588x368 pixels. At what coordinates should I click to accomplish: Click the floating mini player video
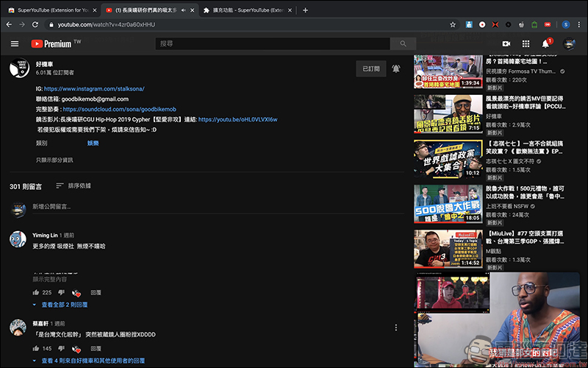tap(497, 319)
